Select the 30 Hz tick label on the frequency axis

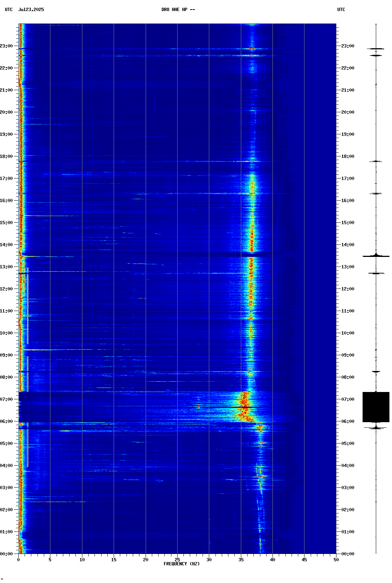(209, 560)
